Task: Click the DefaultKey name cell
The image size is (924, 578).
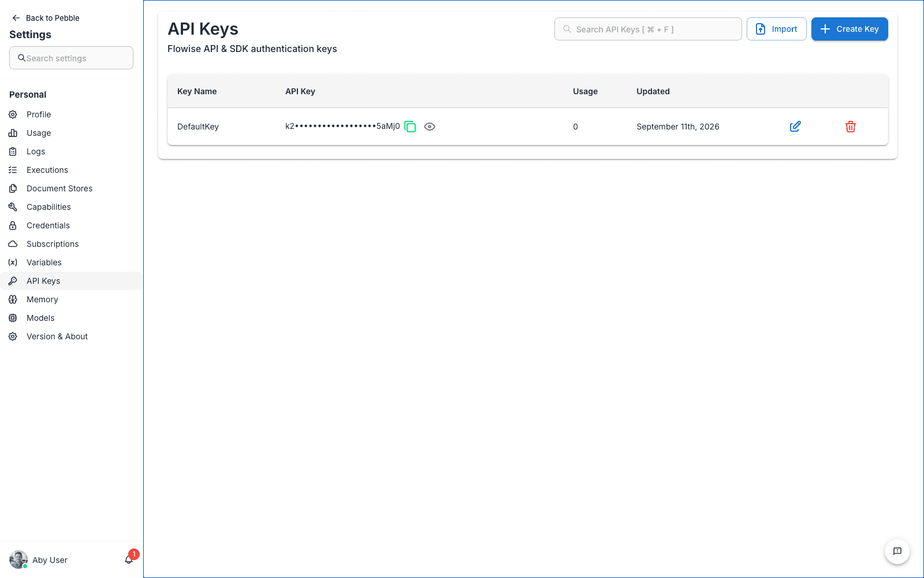Action: tap(198, 127)
